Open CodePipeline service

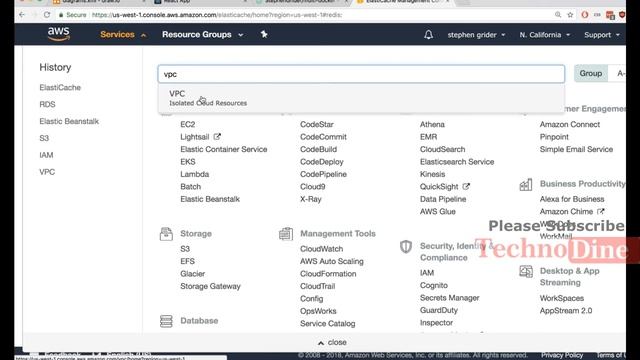[x=323, y=174]
